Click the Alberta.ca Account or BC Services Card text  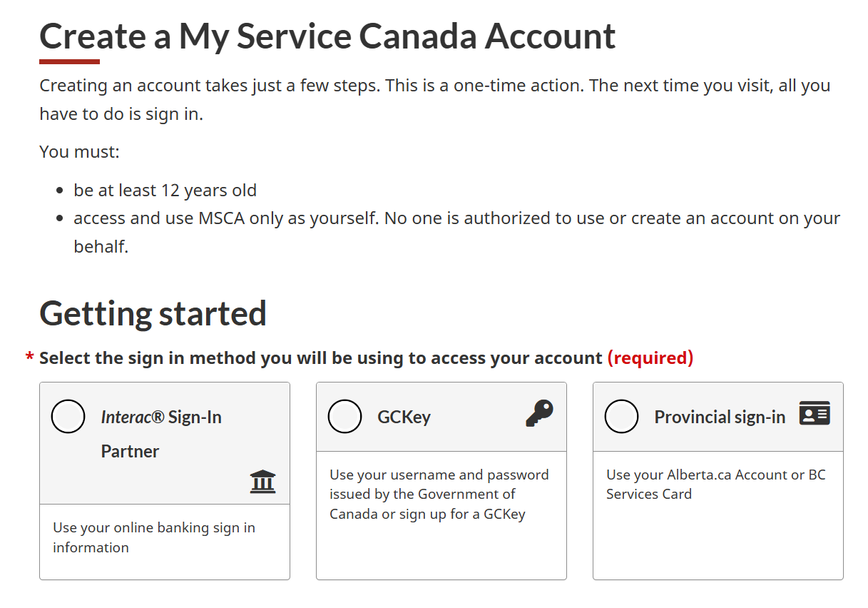pyautogui.click(x=715, y=484)
